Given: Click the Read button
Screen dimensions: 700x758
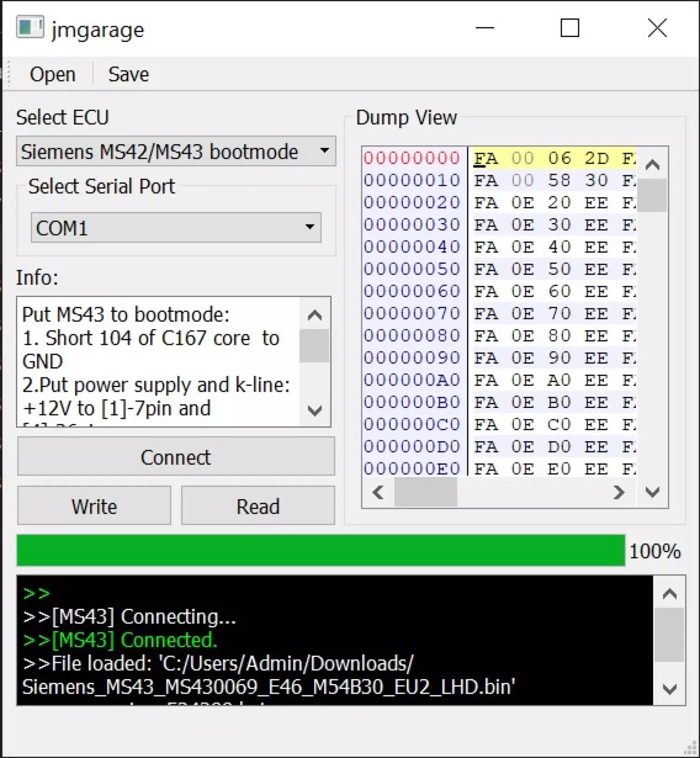Looking at the screenshot, I should [x=258, y=506].
